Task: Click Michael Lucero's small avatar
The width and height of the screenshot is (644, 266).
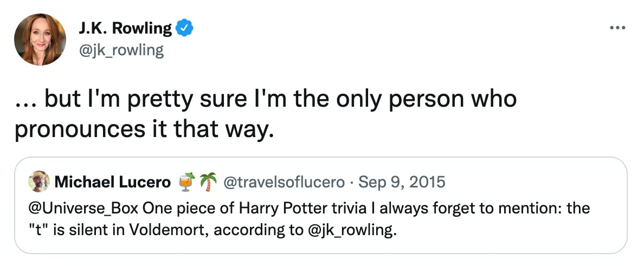Action: pos(39,183)
